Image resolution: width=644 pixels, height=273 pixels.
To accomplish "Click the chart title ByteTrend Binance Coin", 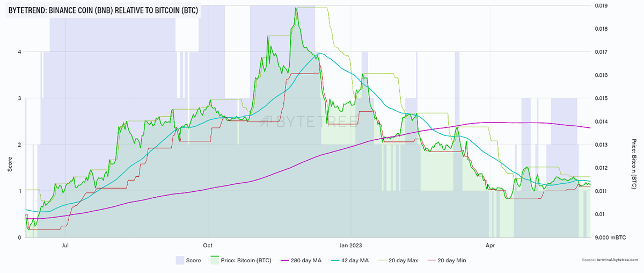I will click(x=103, y=10).
